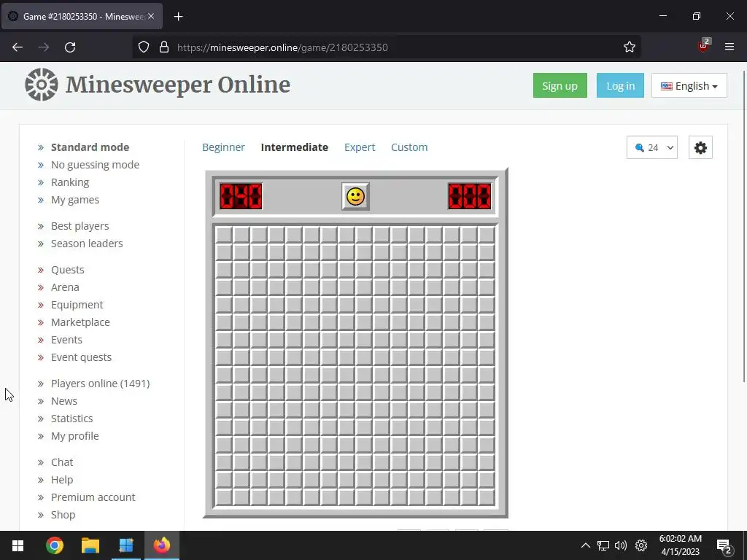The width and height of the screenshot is (747, 560).
Task: Open the Marketplace page
Action: coord(80,322)
